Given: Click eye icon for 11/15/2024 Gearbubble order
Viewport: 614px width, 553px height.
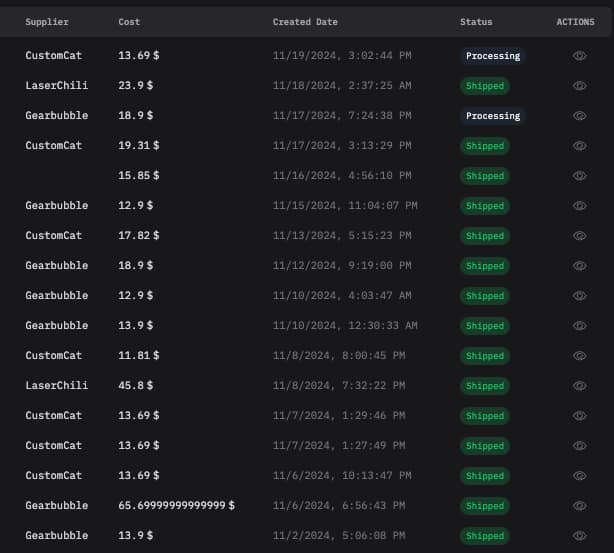Looking at the screenshot, I should (579, 206).
